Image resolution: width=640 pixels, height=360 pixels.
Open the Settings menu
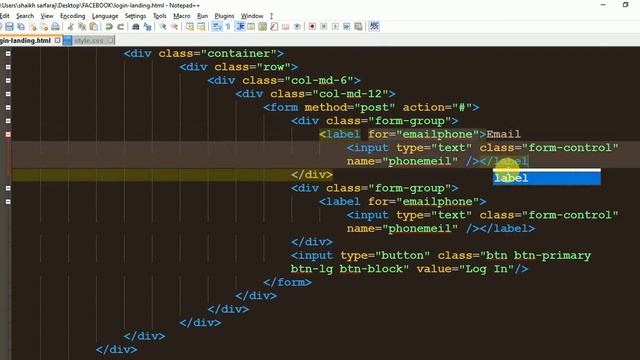coord(135,16)
